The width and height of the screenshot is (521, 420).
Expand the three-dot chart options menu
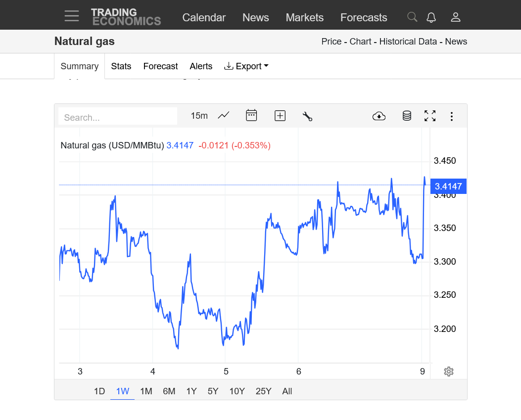[x=451, y=116]
